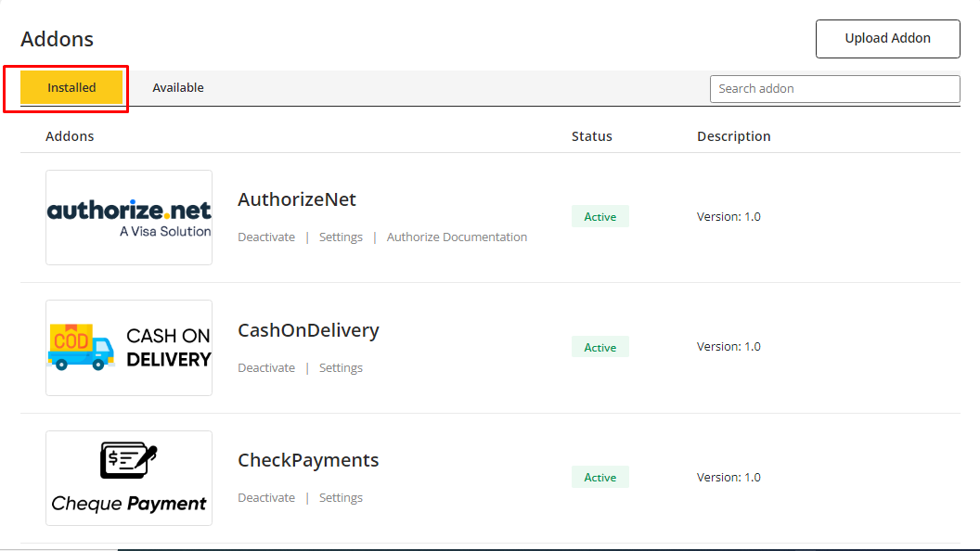
Task: Click CheckPayments' Active status badge
Action: click(x=600, y=478)
